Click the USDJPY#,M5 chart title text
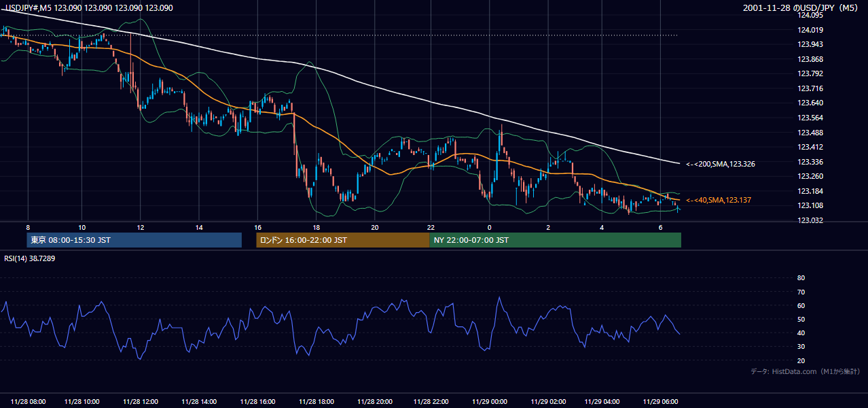Viewport: 868px width, 408px height. (88, 8)
